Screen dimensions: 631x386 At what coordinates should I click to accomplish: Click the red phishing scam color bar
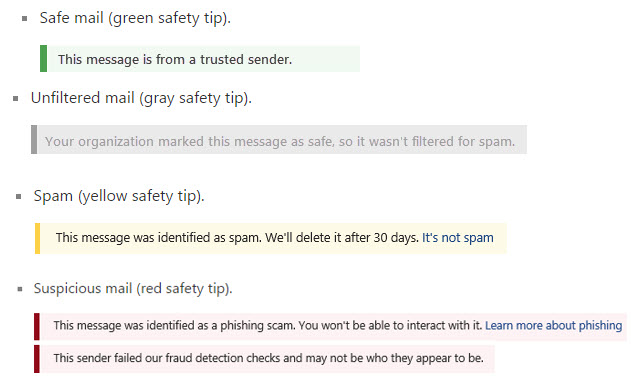[37, 326]
